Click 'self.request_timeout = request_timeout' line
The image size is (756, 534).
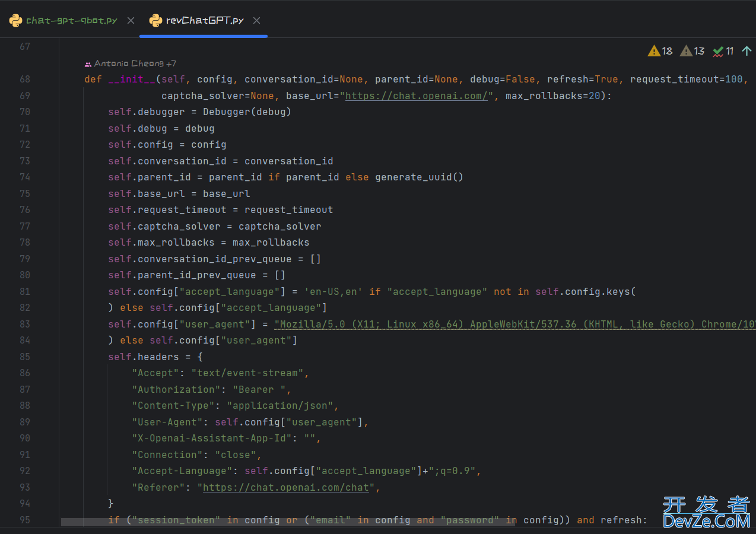tap(221, 209)
